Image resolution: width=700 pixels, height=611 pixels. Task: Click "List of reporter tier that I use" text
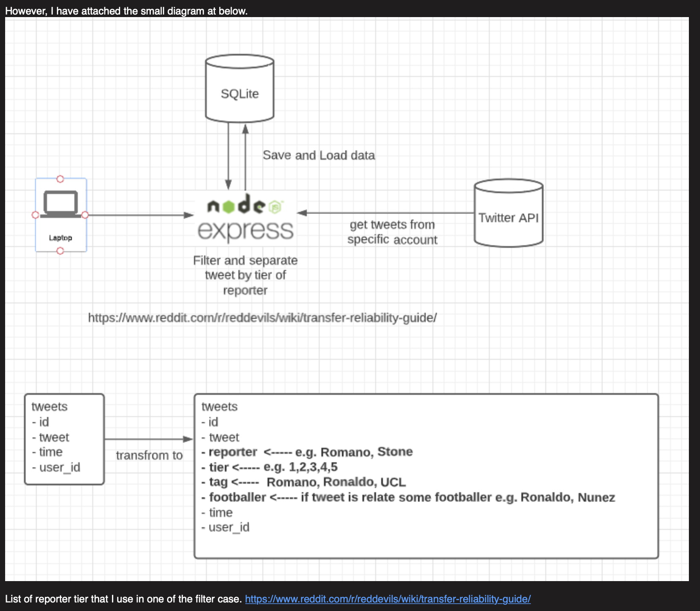coord(124,599)
